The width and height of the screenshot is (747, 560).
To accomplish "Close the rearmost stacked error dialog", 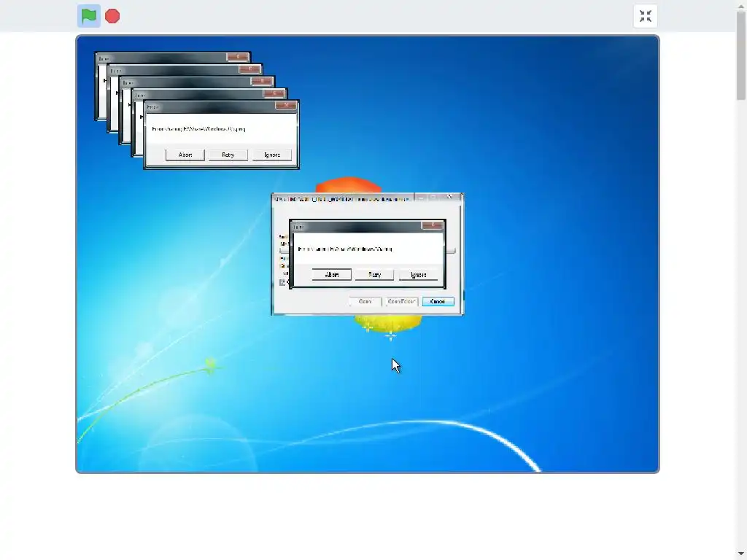I will (x=237, y=57).
